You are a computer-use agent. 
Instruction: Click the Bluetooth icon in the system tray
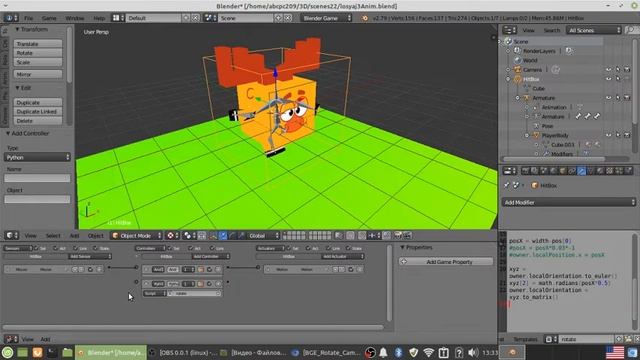[x=398, y=352]
